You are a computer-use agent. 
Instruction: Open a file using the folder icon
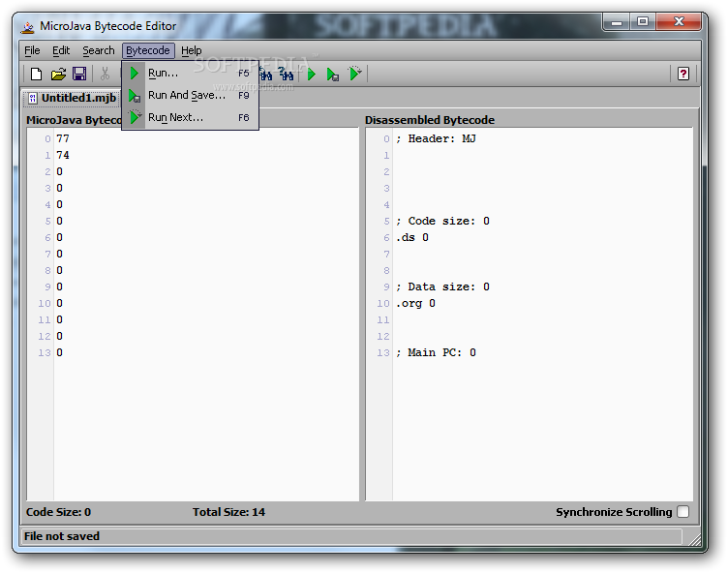pyautogui.click(x=58, y=74)
